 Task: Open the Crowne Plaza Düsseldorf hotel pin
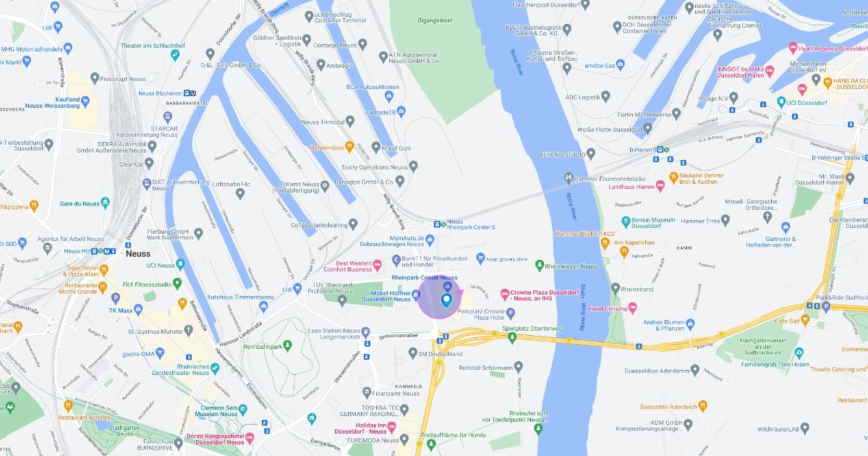[505, 295]
